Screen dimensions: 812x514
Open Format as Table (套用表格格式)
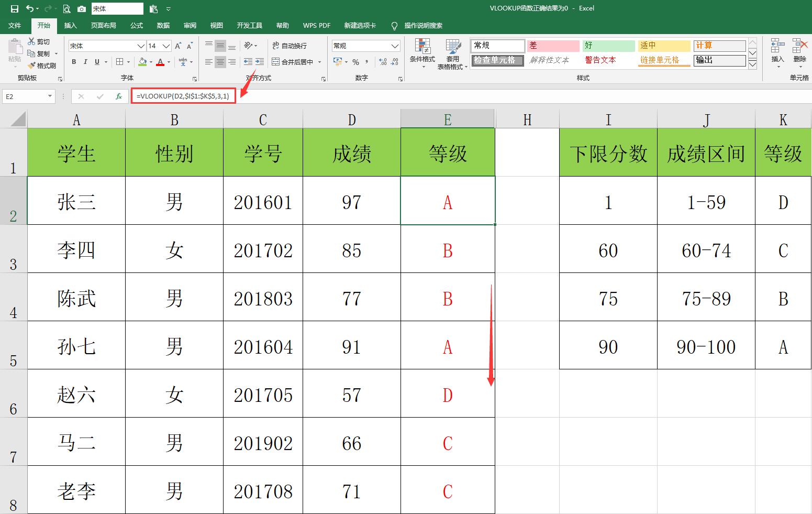452,53
